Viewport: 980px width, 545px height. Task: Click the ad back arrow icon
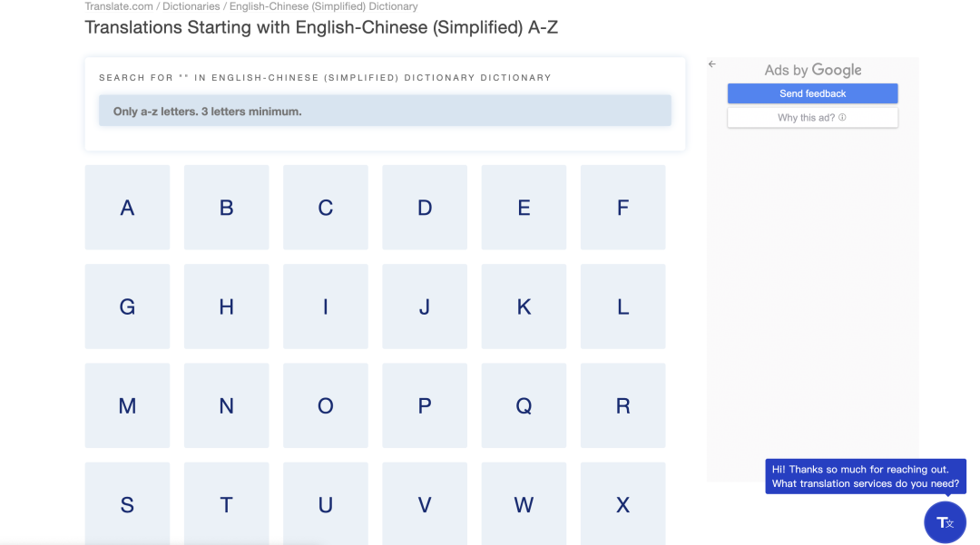712,64
